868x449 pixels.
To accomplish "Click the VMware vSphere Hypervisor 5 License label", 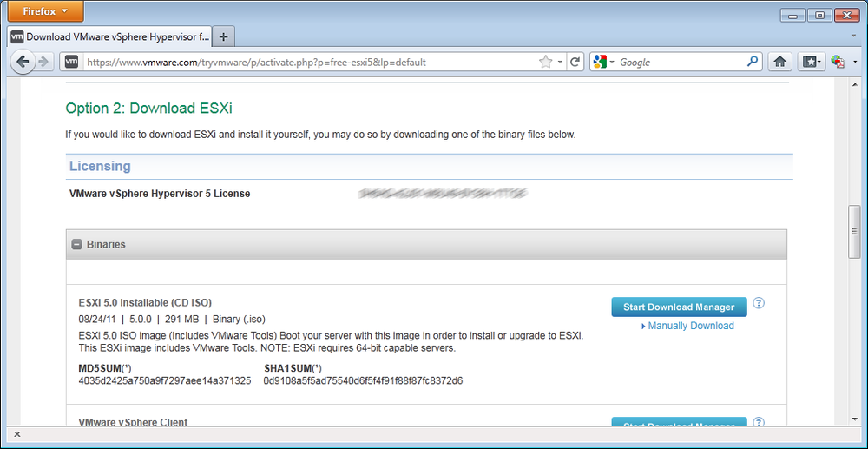I will (160, 194).
